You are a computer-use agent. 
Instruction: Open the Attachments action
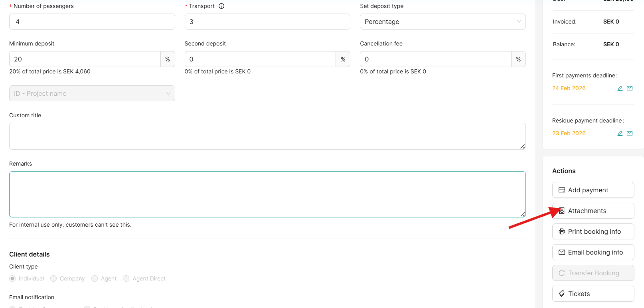593,211
